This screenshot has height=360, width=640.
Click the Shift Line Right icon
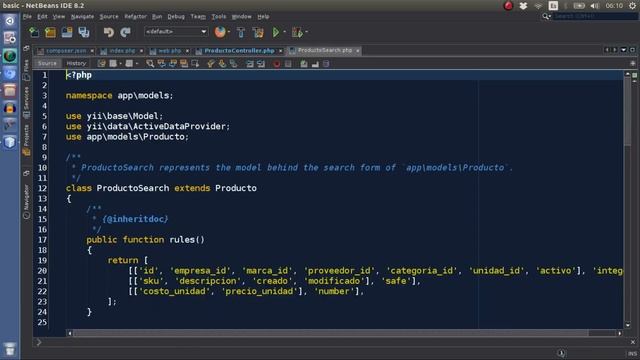[x=261, y=64]
